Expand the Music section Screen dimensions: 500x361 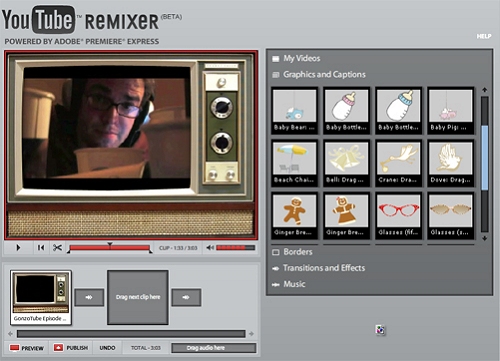tap(294, 284)
